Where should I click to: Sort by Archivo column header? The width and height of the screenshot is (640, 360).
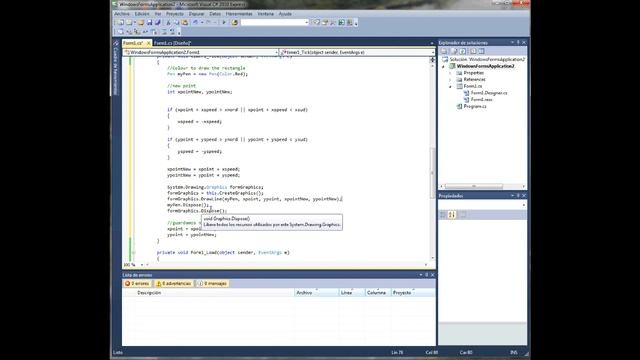[316, 293]
